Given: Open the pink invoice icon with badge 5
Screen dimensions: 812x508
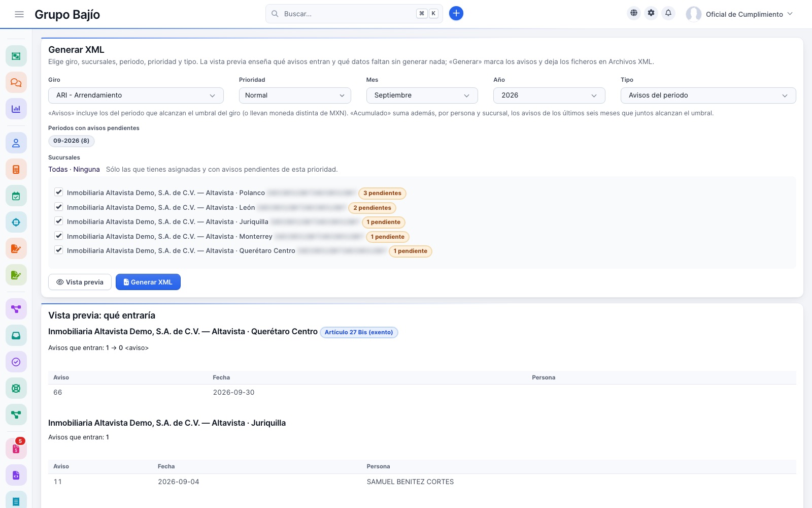Looking at the screenshot, I should (16, 449).
